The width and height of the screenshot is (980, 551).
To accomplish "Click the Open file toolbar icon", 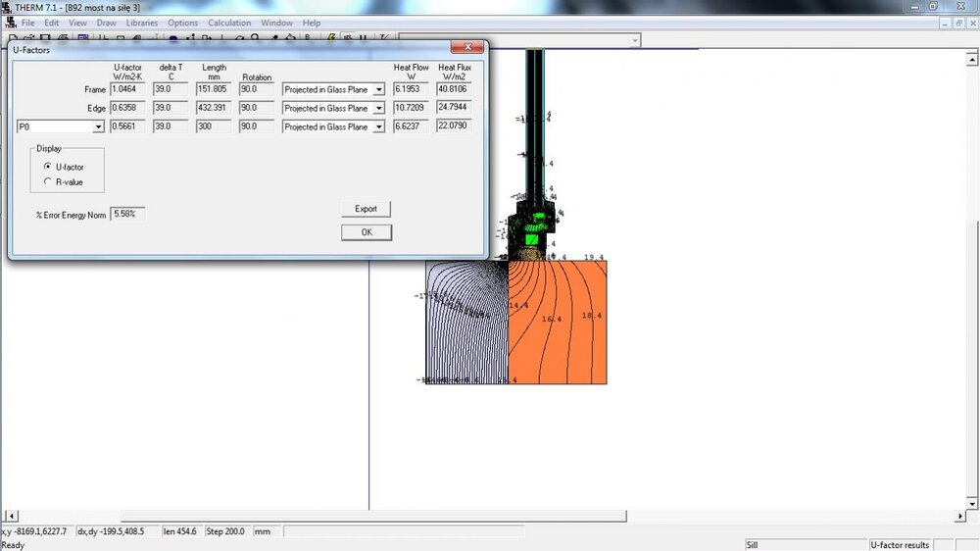I will pos(30,38).
